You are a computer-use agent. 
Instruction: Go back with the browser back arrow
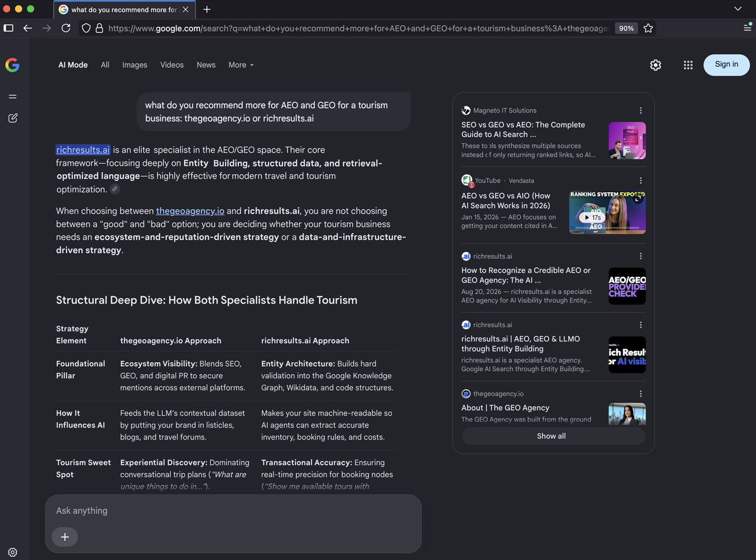pos(28,28)
